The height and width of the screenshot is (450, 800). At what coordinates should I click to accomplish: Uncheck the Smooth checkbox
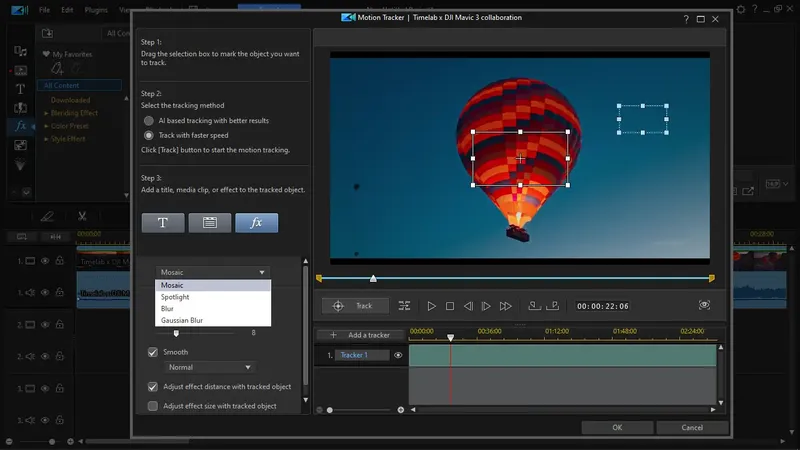[153, 352]
